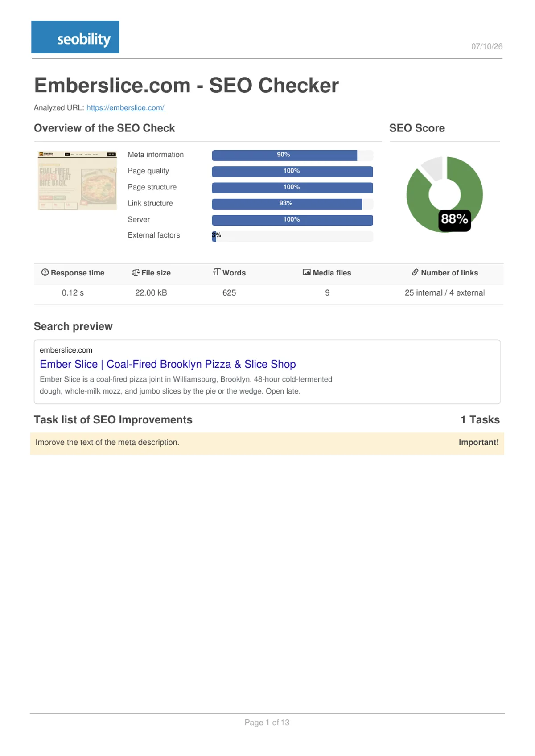Click the '22.00 kB' file size value
The height and width of the screenshot is (756, 535).
point(151,293)
